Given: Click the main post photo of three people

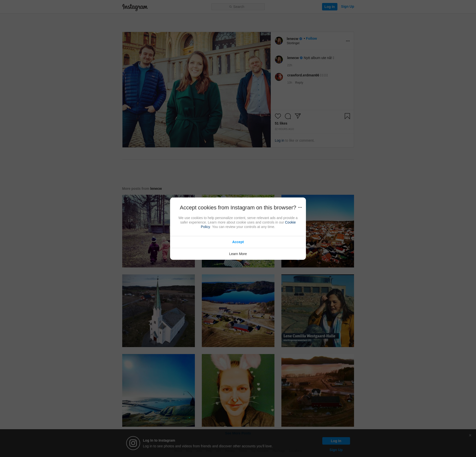Looking at the screenshot, I should [196, 90].
